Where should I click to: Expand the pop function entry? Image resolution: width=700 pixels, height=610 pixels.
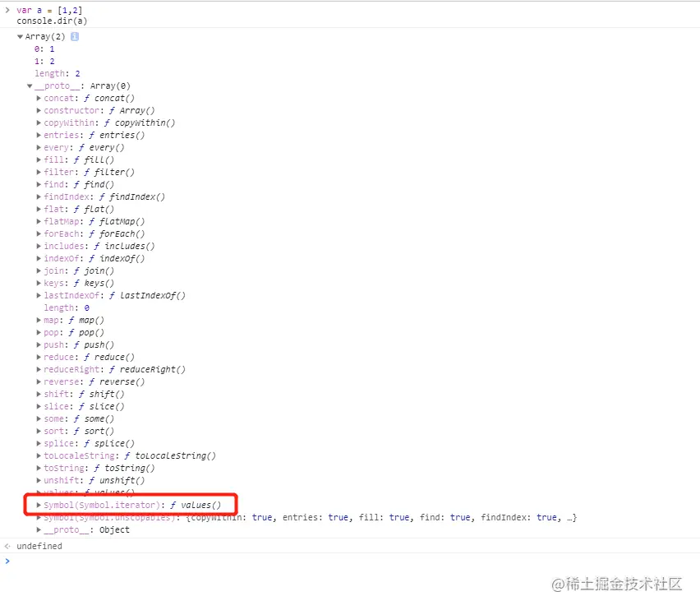click(39, 333)
